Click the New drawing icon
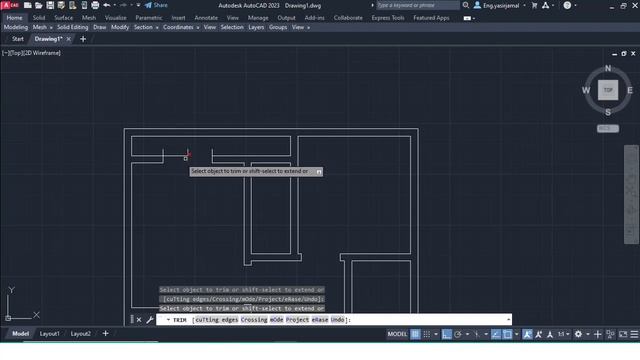Screen dimensions: 640x360 pos(28,5)
